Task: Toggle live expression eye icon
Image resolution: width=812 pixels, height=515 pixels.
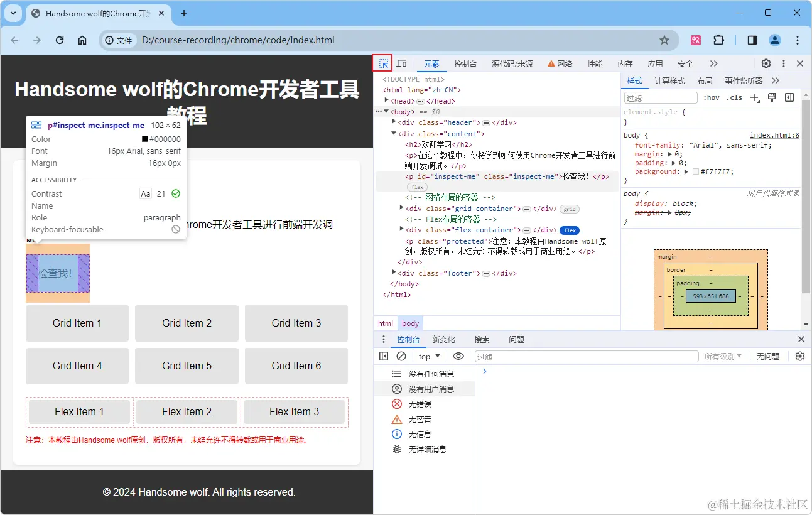Action: [x=458, y=356]
